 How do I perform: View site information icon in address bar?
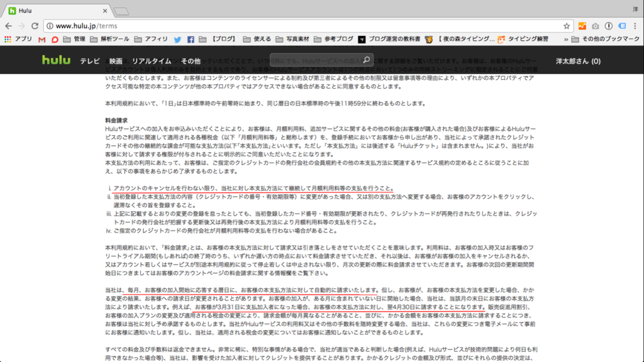[50, 26]
